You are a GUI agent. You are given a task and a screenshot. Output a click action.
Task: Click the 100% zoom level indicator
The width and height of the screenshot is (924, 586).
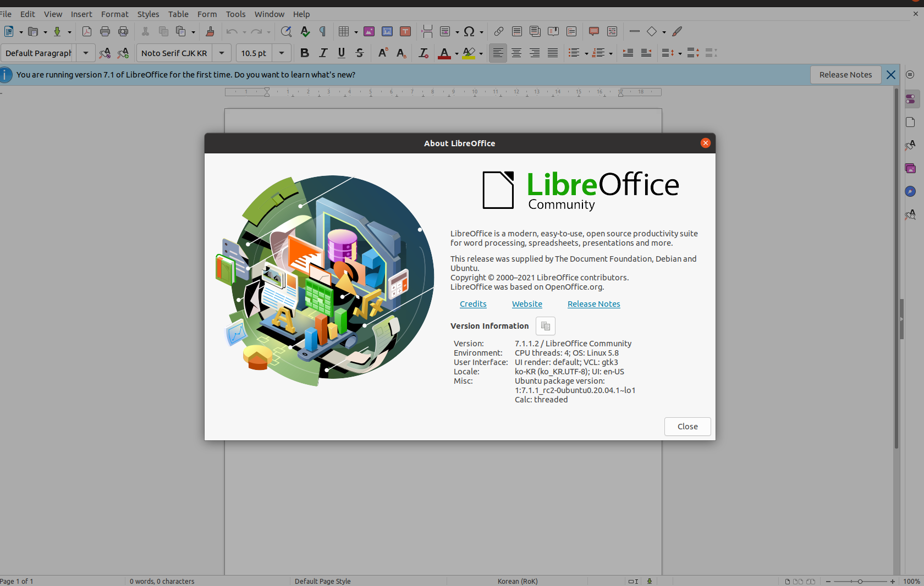911,581
